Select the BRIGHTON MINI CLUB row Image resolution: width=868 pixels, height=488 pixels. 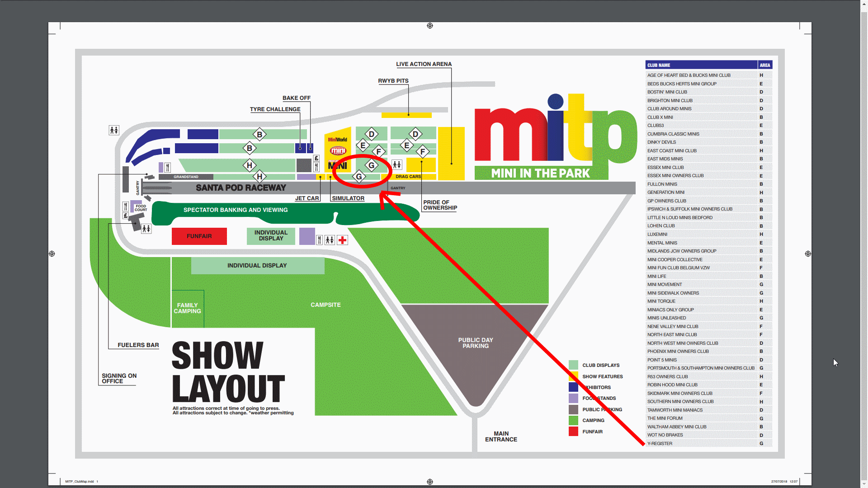point(708,101)
